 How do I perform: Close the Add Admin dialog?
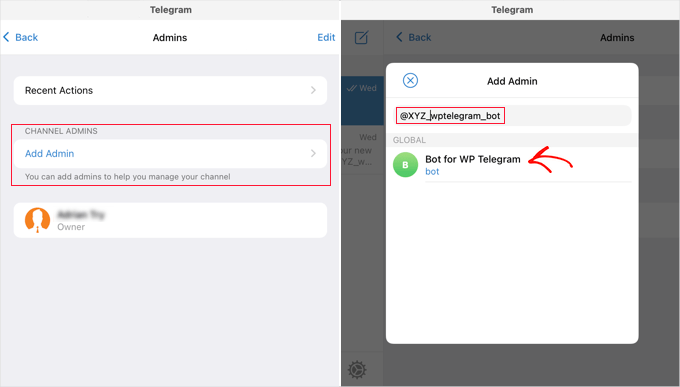tap(410, 81)
